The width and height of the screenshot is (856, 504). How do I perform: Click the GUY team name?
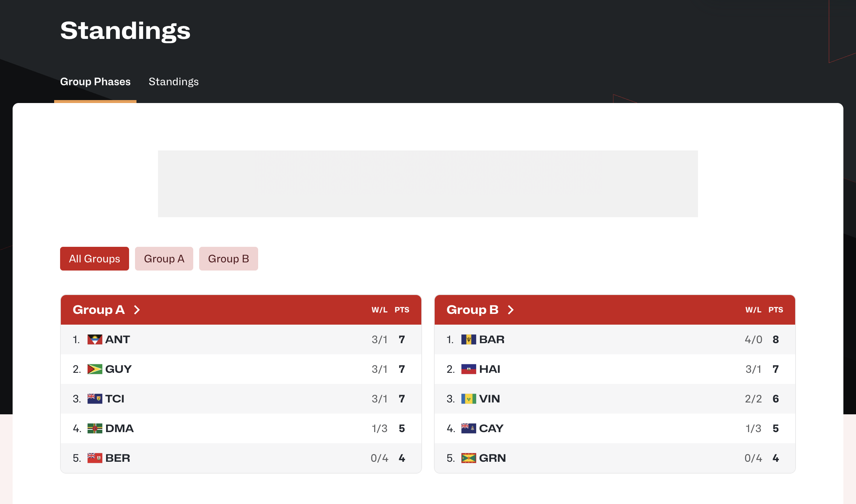(119, 369)
